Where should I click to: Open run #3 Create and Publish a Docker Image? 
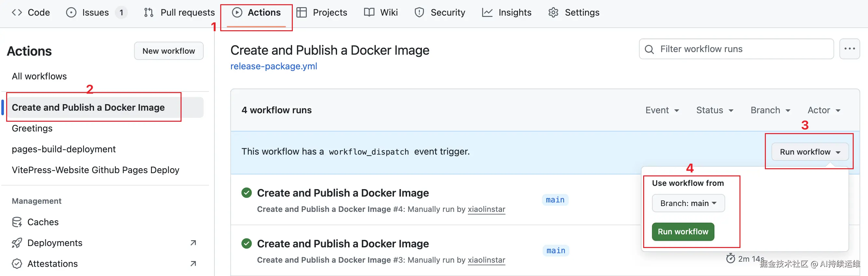[x=343, y=244]
